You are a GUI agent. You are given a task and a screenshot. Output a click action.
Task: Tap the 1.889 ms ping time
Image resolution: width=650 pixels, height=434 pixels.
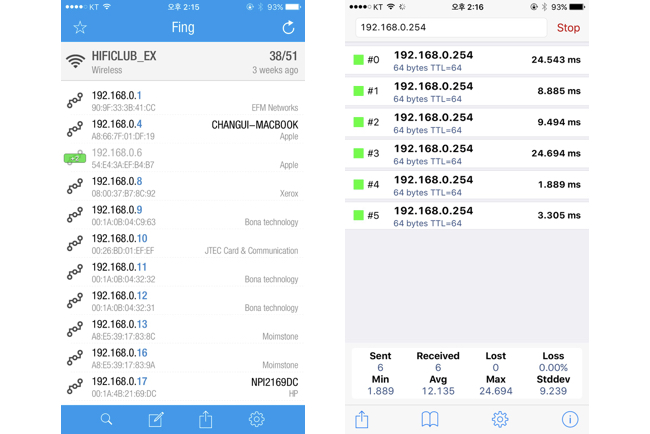coord(559,184)
